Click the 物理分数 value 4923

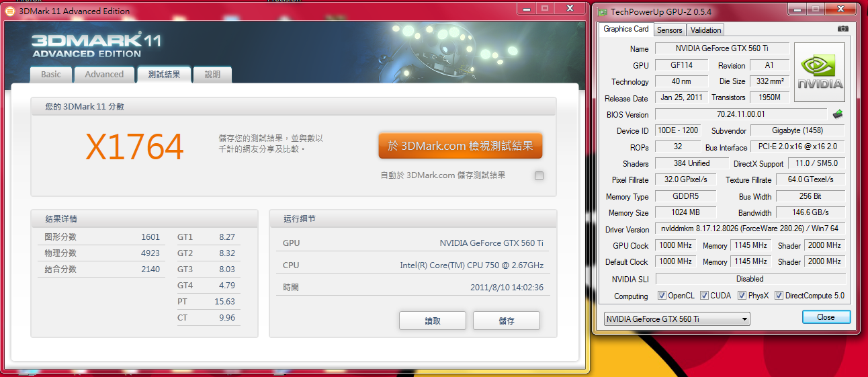pos(150,253)
